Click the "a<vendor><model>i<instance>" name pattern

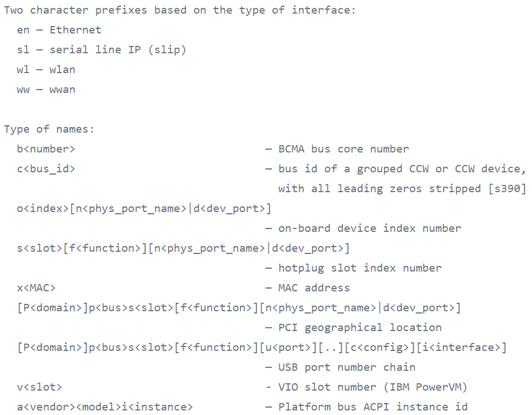pyautogui.click(x=105, y=407)
